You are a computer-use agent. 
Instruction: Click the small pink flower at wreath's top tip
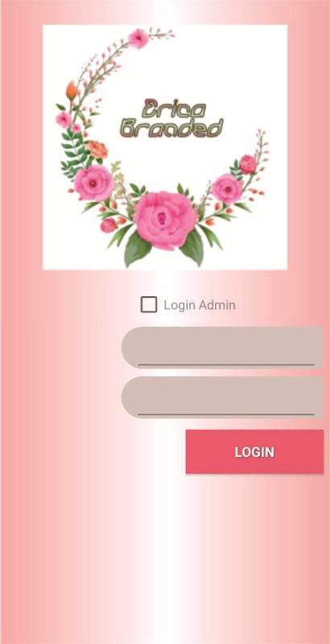pyautogui.click(x=139, y=38)
